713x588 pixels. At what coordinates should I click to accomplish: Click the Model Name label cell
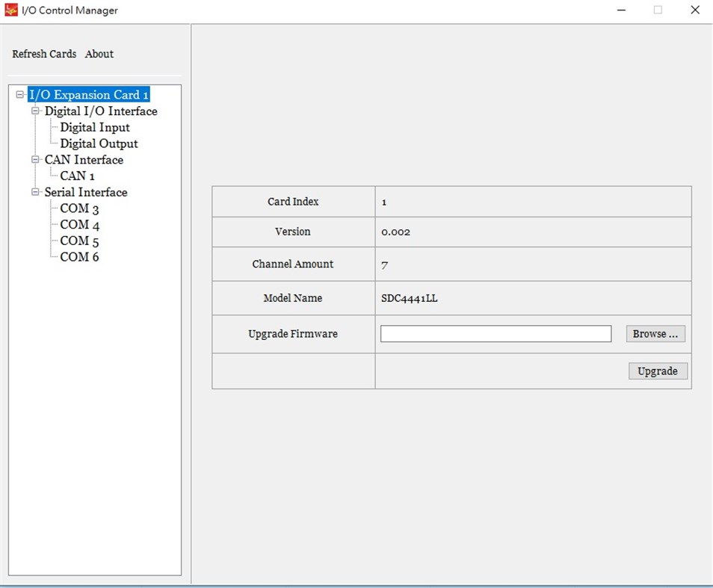point(293,298)
